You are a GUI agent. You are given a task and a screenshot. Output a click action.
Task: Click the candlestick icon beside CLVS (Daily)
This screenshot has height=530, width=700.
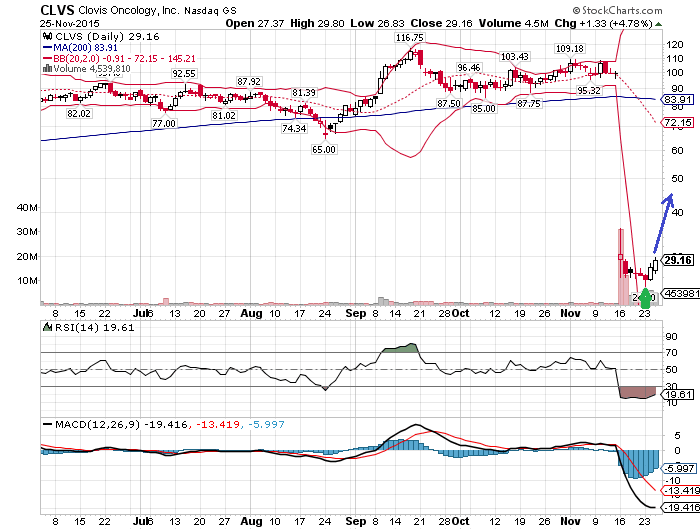(x=47, y=36)
